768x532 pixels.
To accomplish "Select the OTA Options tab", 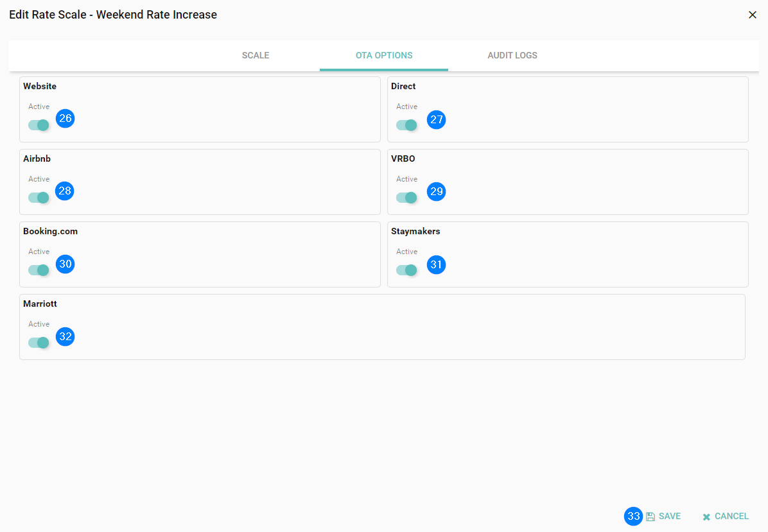I will (x=384, y=55).
